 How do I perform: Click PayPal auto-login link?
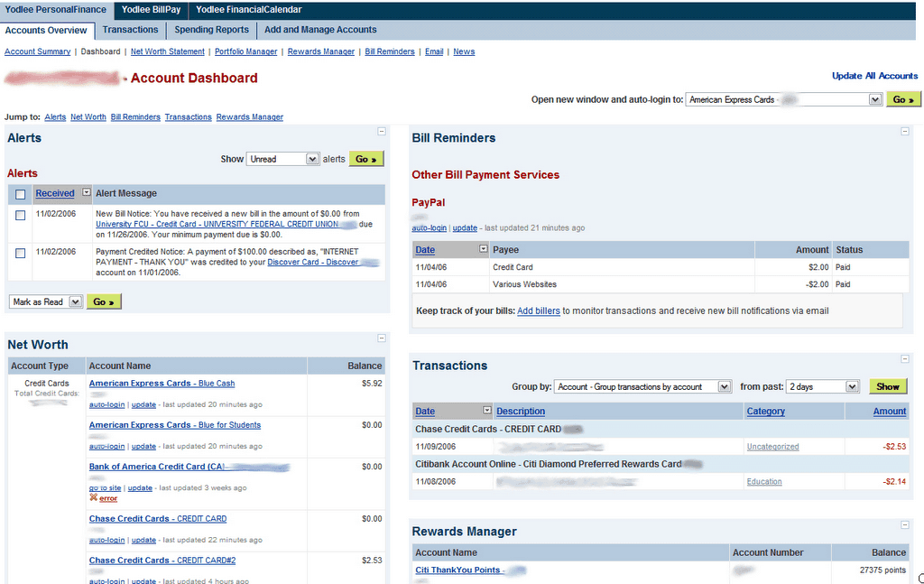click(429, 228)
